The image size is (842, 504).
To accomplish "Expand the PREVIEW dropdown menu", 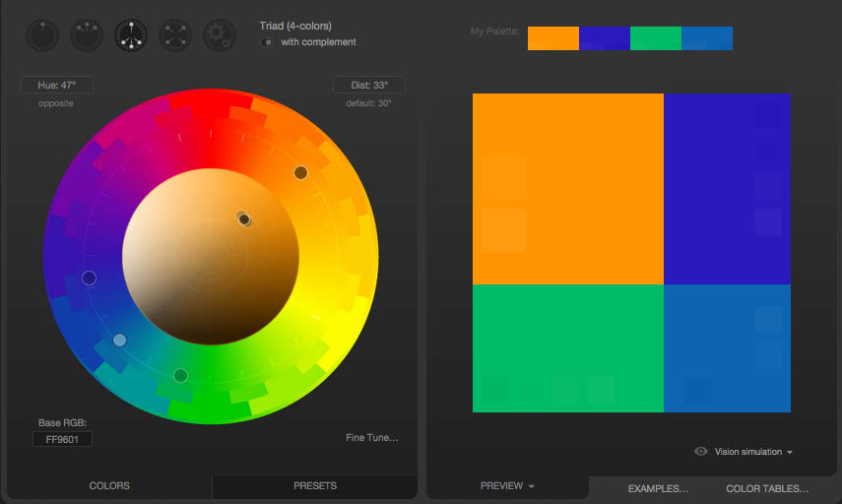I will 507,486.
